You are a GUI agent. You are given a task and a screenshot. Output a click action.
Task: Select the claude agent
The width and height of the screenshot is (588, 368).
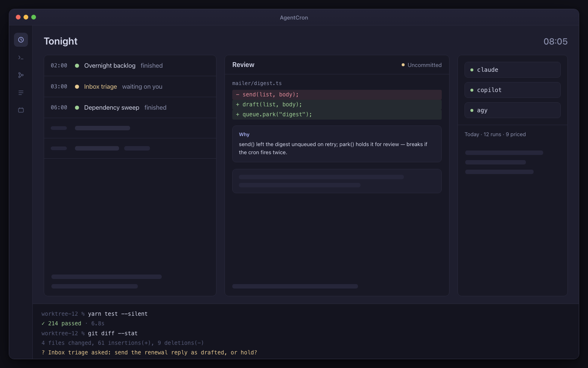(513, 70)
